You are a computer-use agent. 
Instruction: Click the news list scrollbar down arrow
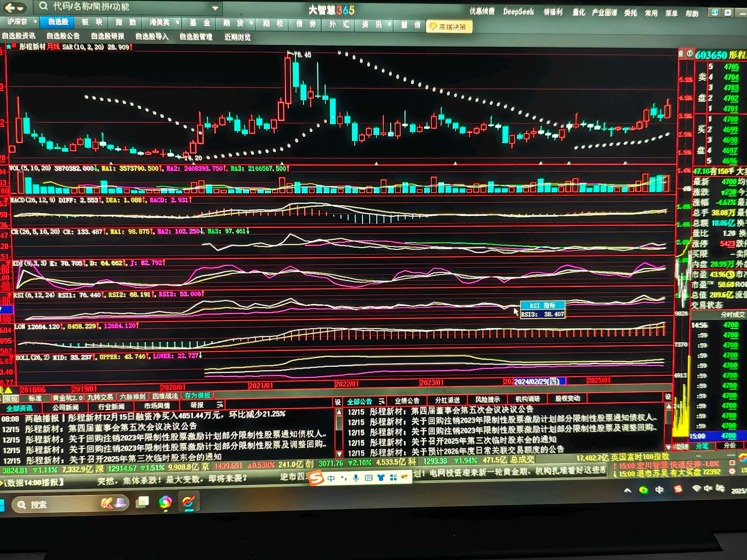pyautogui.click(x=339, y=454)
